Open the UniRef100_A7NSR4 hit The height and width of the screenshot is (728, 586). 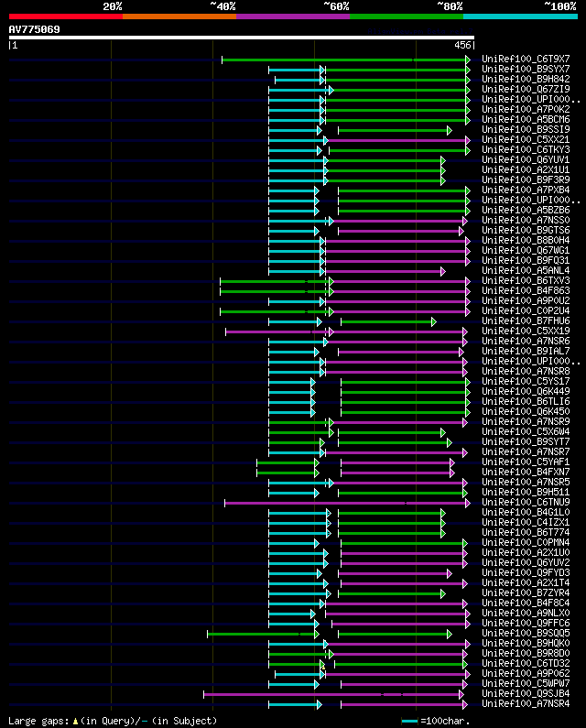526,704
